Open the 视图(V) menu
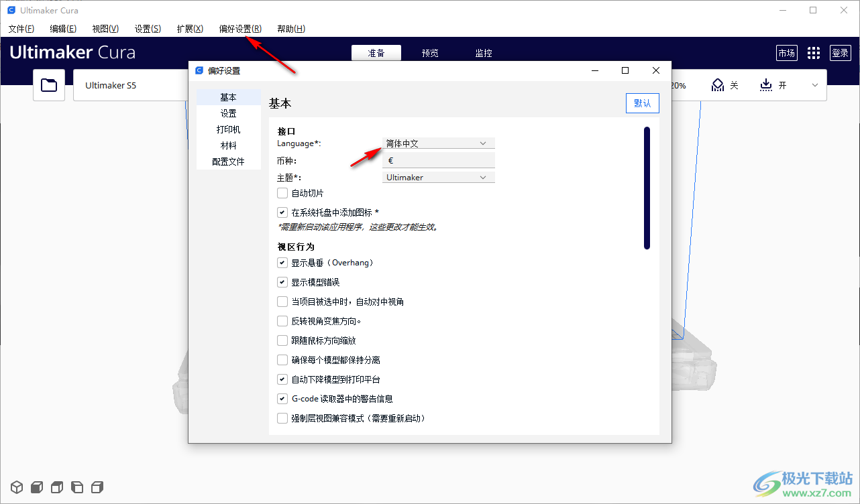The image size is (860, 504). pos(105,29)
